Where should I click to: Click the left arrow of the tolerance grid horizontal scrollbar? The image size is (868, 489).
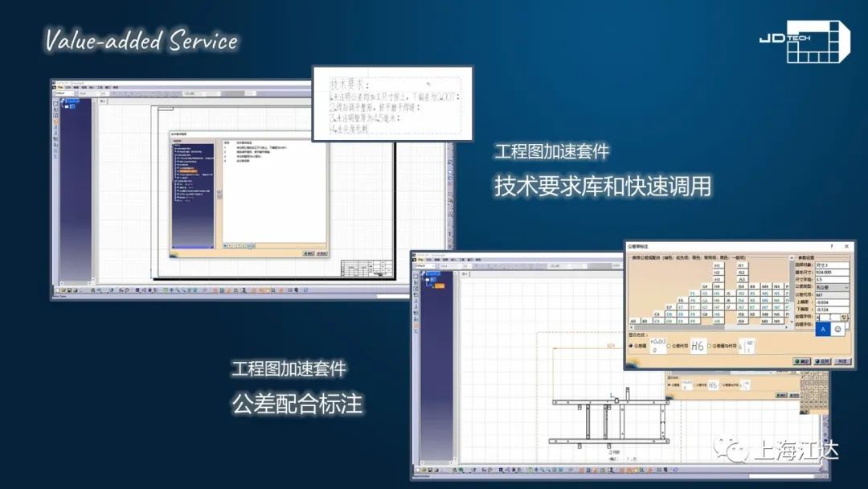[633, 327]
